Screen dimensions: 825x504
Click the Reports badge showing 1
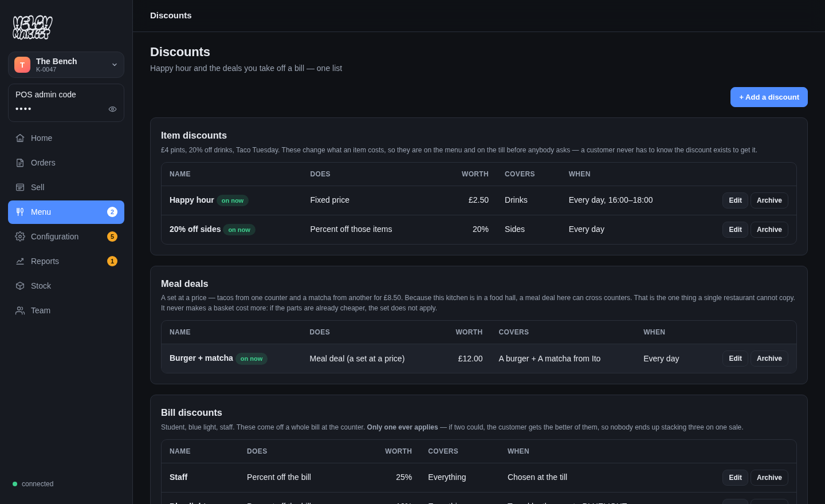click(112, 261)
